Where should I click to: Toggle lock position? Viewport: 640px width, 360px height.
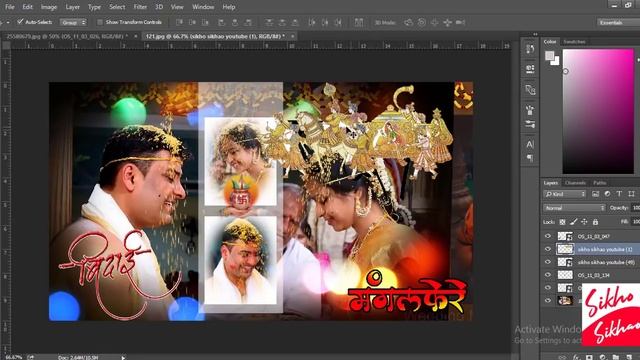584,222
